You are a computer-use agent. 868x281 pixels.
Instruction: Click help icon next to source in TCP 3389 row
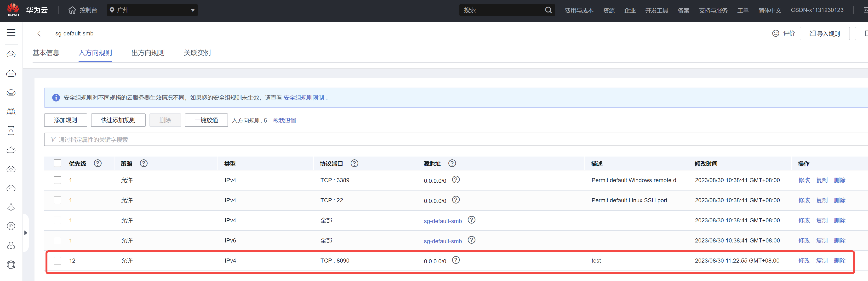[x=456, y=180]
